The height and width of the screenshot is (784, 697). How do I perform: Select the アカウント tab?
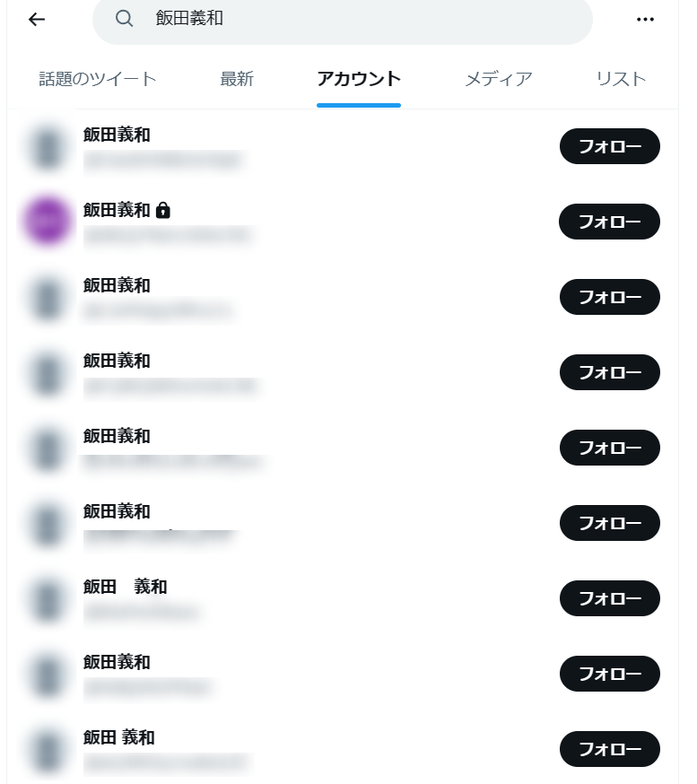click(359, 79)
